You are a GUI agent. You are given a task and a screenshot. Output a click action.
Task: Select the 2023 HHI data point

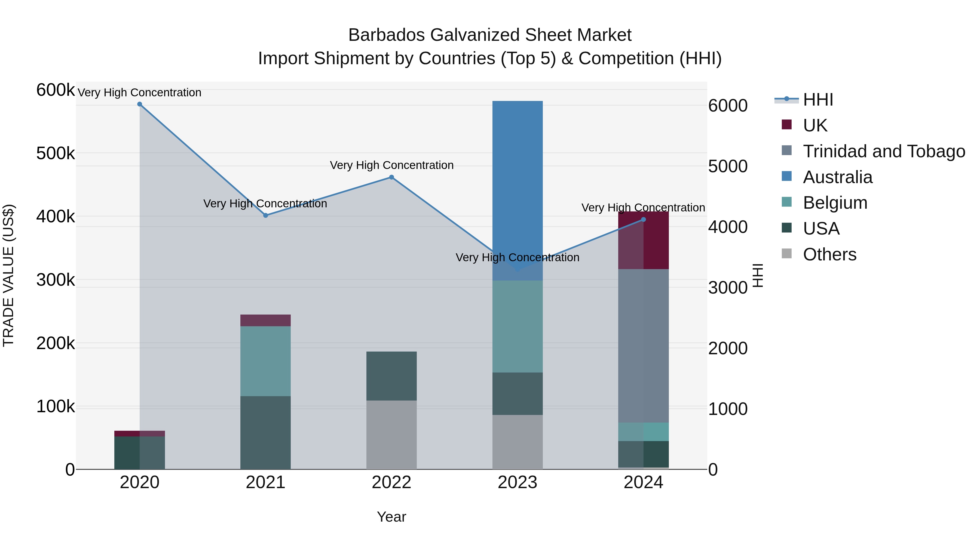coord(517,270)
